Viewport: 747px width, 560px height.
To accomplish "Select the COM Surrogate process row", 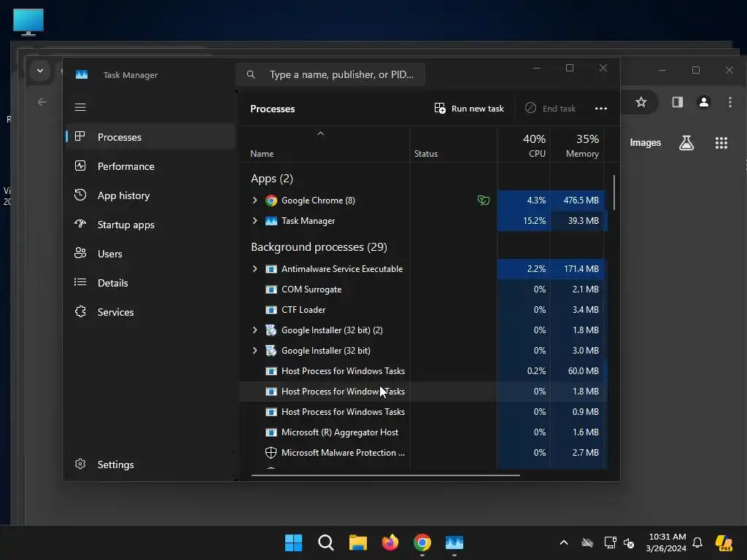I will click(x=423, y=289).
